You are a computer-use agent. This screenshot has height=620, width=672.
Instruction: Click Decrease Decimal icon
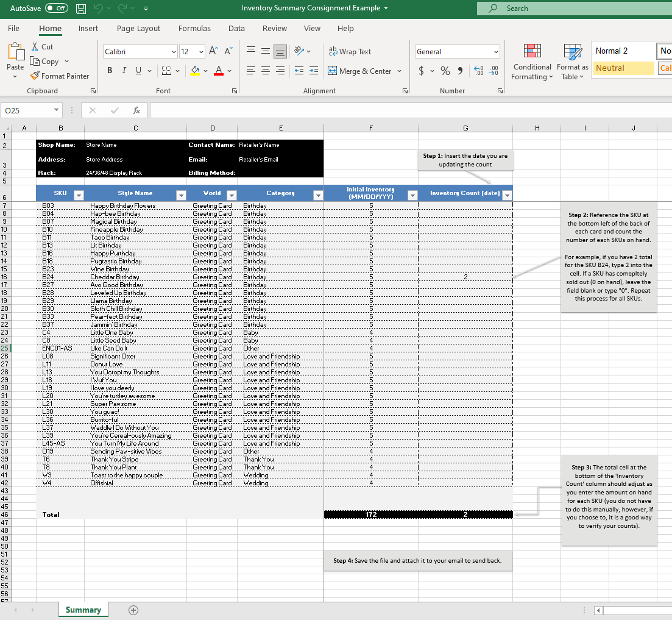(x=493, y=71)
